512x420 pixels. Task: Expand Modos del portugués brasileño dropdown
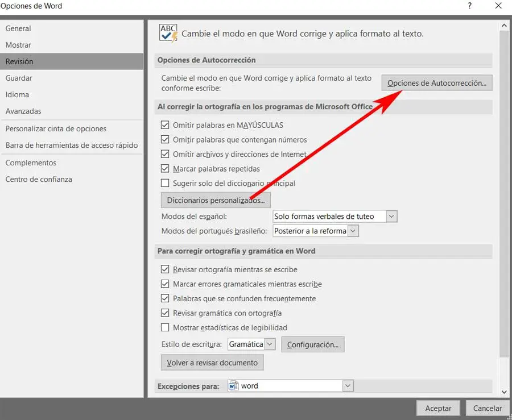pyautogui.click(x=353, y=231)
